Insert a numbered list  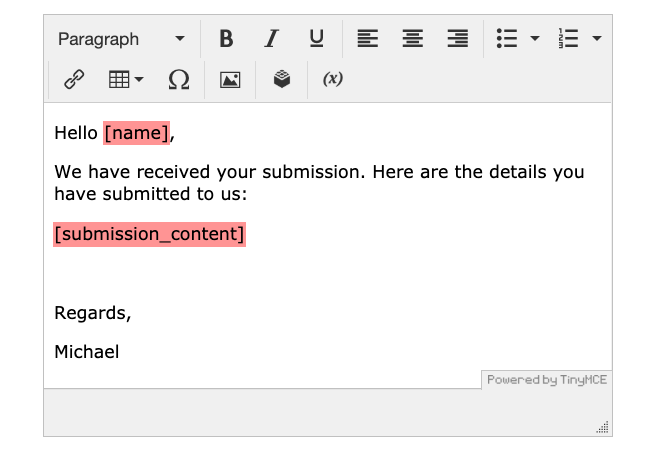(569, 39)
